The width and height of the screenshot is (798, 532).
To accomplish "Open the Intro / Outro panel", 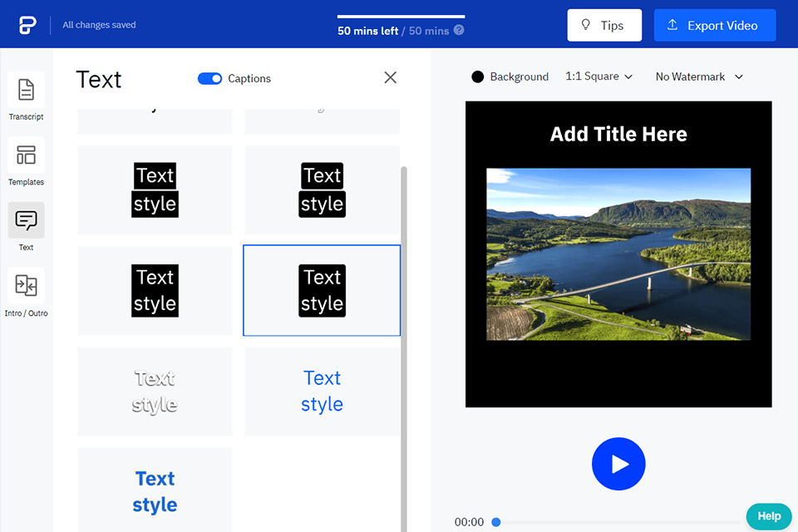I will 26,293.
